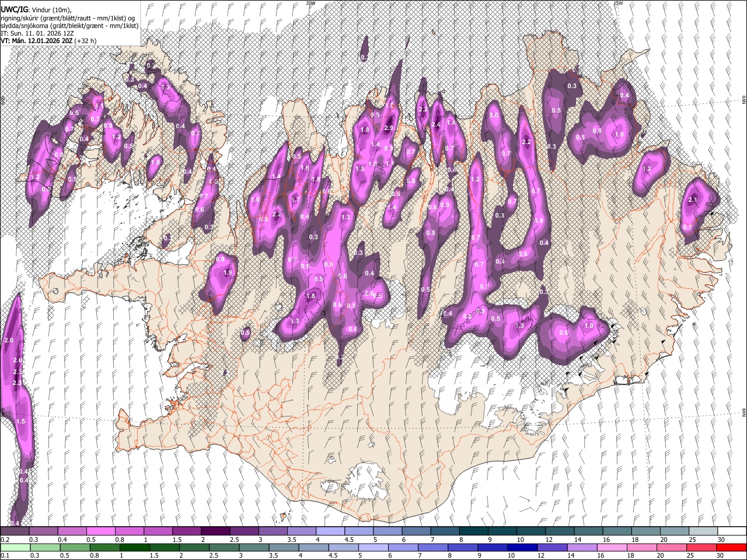This screenshot has height=560, width=747.
Task: Select the purple legend swatch between 0.3 and 0.4
Action: coord(43,531)
